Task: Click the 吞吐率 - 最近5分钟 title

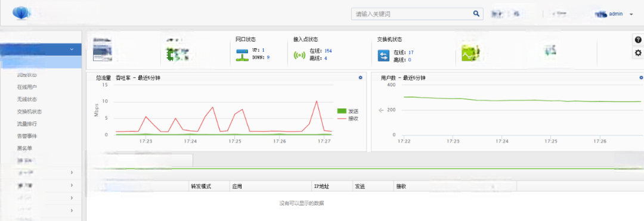Action: pos(138,77)
